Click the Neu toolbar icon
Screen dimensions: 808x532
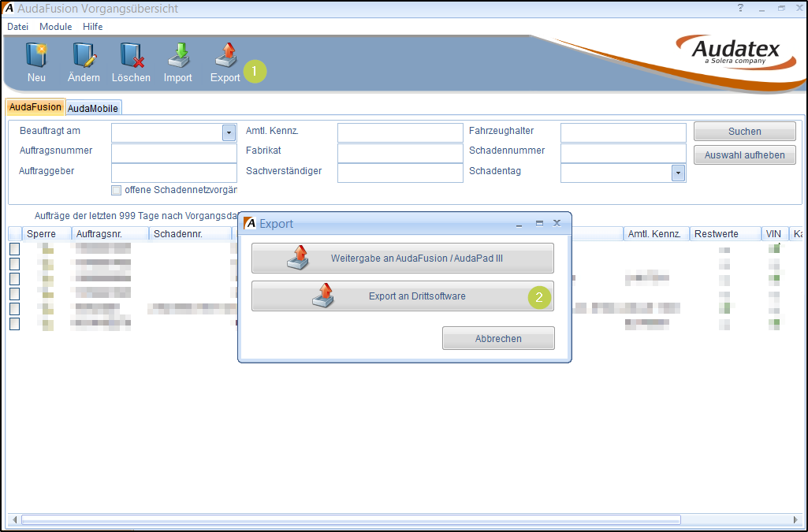[x=36, y=57]
